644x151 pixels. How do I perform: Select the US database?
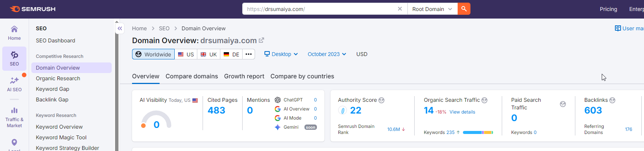tap(186, 54)
